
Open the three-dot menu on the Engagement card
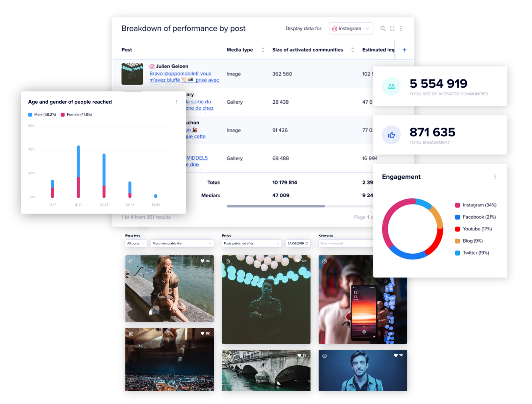[x=495, y=177]
